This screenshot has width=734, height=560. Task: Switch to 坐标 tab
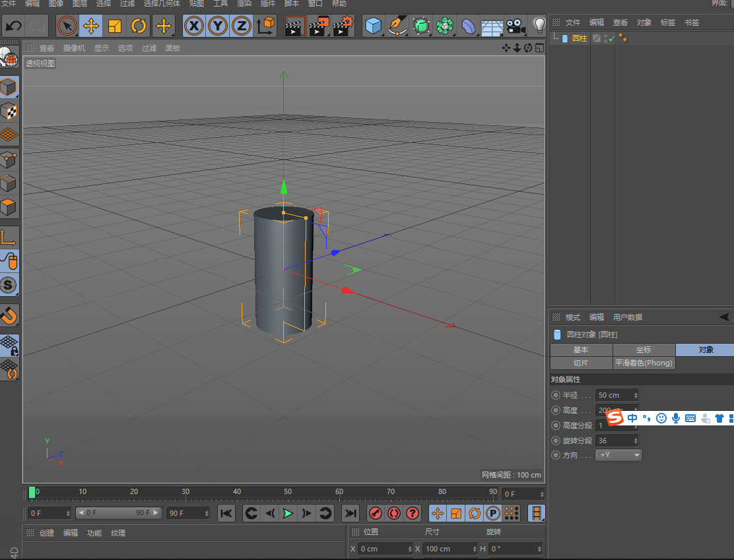coord(644,350)
